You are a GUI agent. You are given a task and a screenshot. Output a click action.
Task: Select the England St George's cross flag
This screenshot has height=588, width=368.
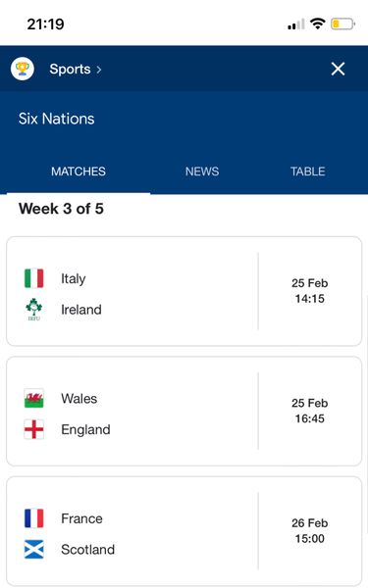click(33, 429)
